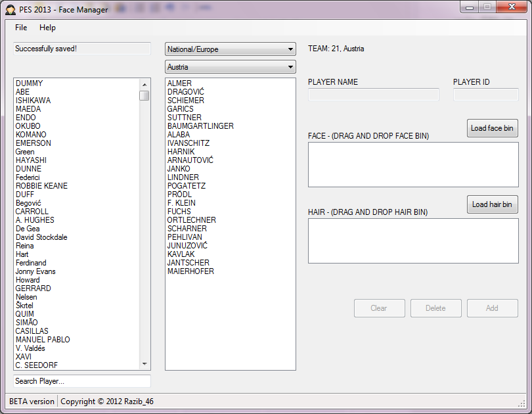The height and width of the screenshot is (414, 532).
Task: Select GARICS in the Austria squad
Action: coord(231,109)
